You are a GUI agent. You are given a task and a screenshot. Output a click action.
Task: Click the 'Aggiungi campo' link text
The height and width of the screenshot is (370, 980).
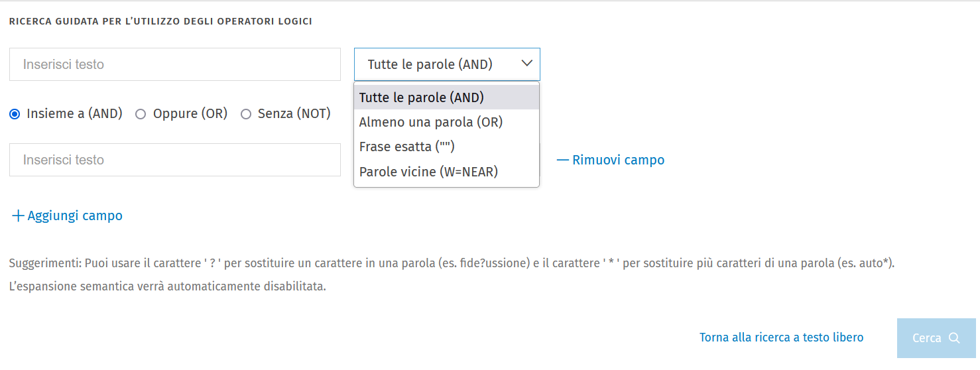coord(75,216)
